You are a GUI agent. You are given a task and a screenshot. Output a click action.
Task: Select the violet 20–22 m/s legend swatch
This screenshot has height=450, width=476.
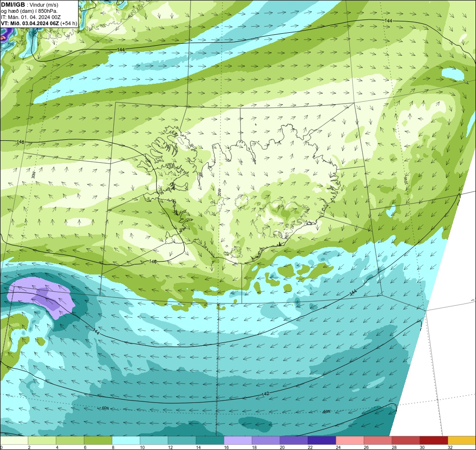click(294, 440)
